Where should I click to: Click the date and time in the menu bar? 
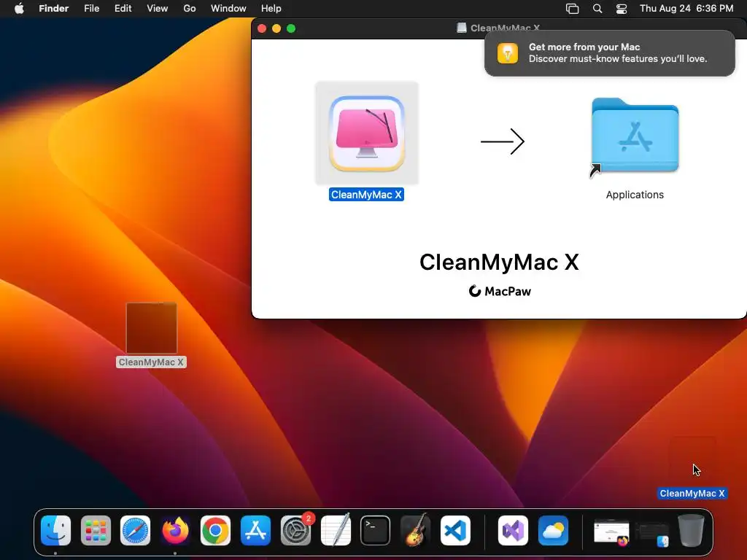[x=686, y=9]
